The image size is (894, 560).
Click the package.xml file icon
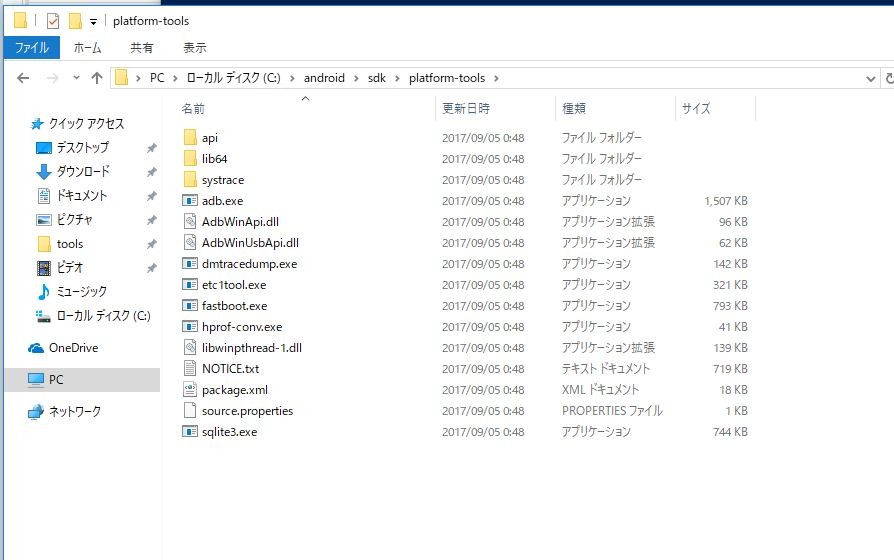click(x=190, y=389)
